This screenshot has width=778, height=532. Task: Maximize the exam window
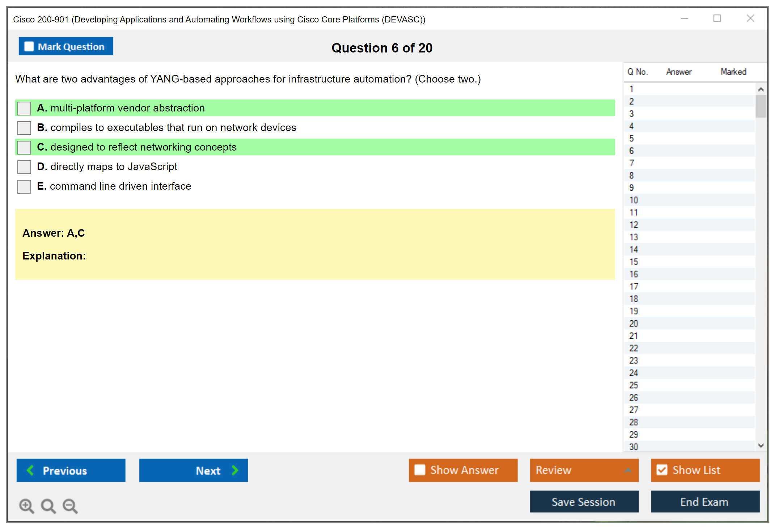tap(717, 18)
